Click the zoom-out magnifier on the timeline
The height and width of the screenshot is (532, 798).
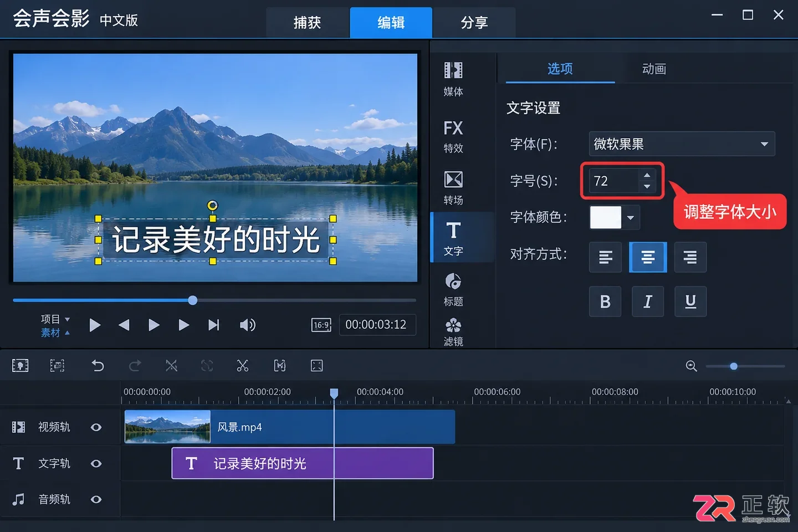pyautogui.click(x=692, y=366)
